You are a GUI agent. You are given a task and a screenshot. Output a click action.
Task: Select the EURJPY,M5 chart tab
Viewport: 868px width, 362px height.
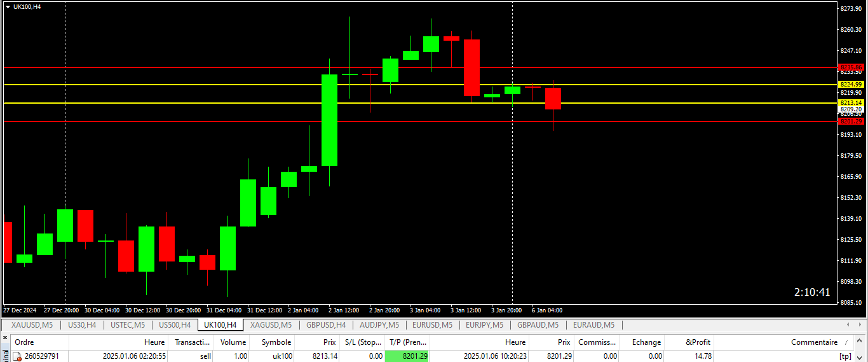click(x=485, y=325)
